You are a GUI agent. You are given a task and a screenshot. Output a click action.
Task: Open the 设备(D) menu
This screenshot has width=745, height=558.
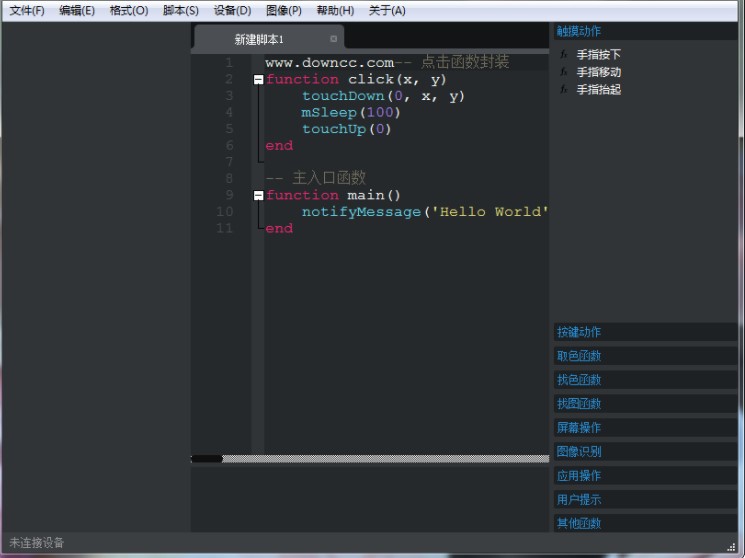pos(233,11)
